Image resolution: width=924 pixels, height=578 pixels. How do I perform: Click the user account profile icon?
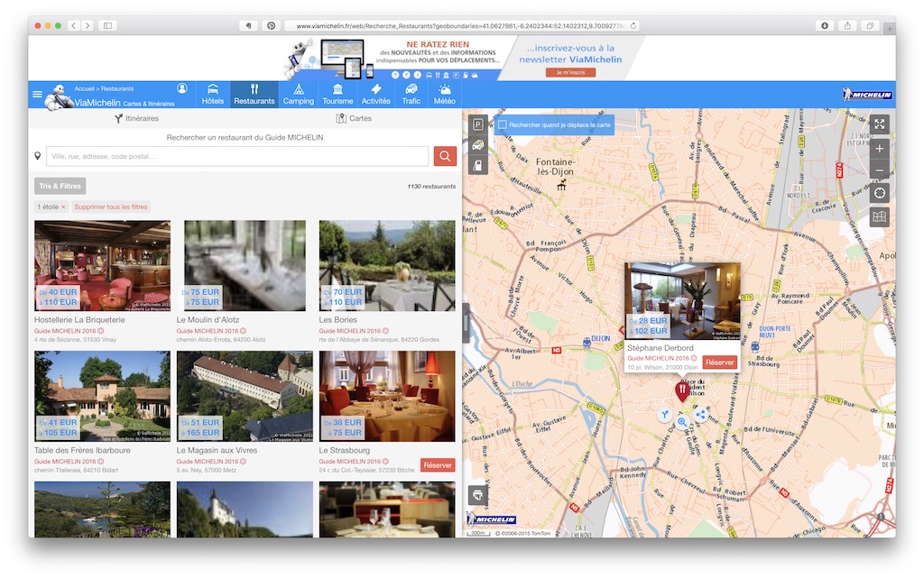point(182,88)
